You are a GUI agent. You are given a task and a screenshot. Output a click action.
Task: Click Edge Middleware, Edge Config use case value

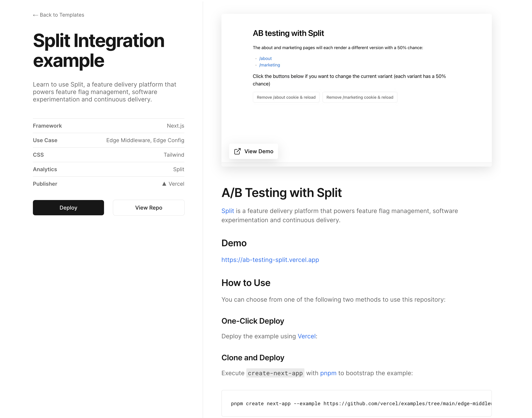[145, 140]
